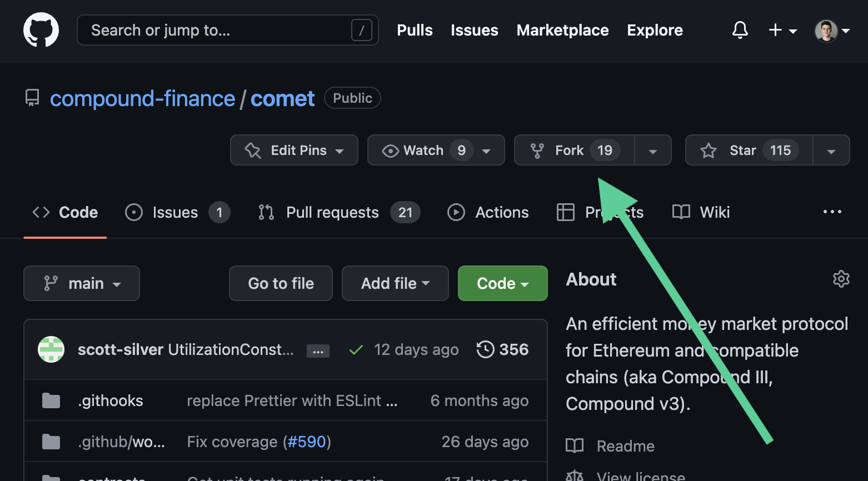The image size is (868, 481).
Task: Show more repository tabs via ellipsis
Action: [832, 212]
